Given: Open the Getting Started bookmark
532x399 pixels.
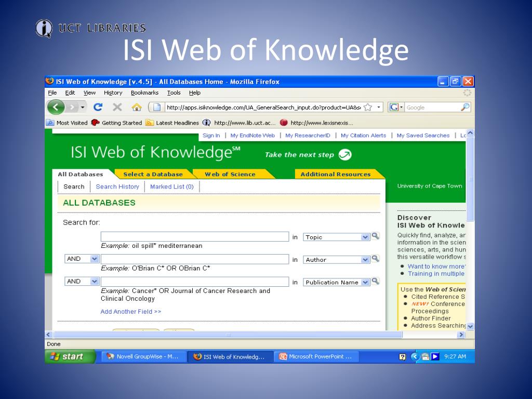Looking at the screenshot, I should click(x=117, y=123).
